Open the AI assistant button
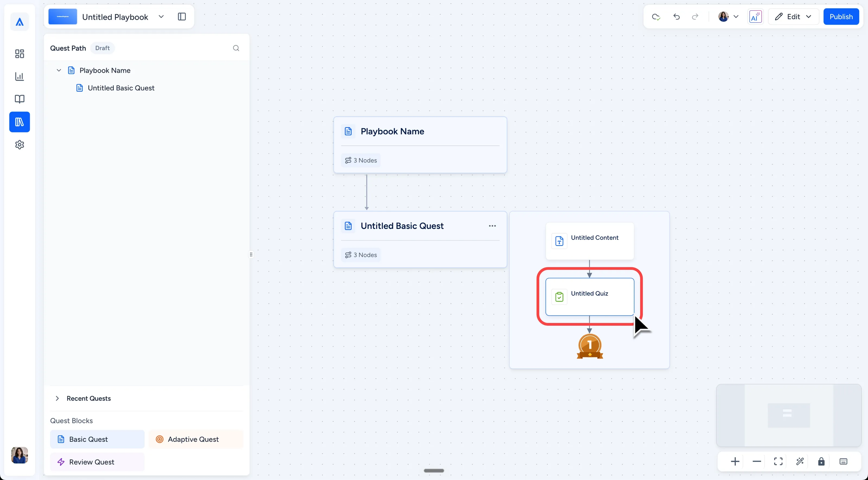Viewport: 868px width, 480px height. (755, 17)
